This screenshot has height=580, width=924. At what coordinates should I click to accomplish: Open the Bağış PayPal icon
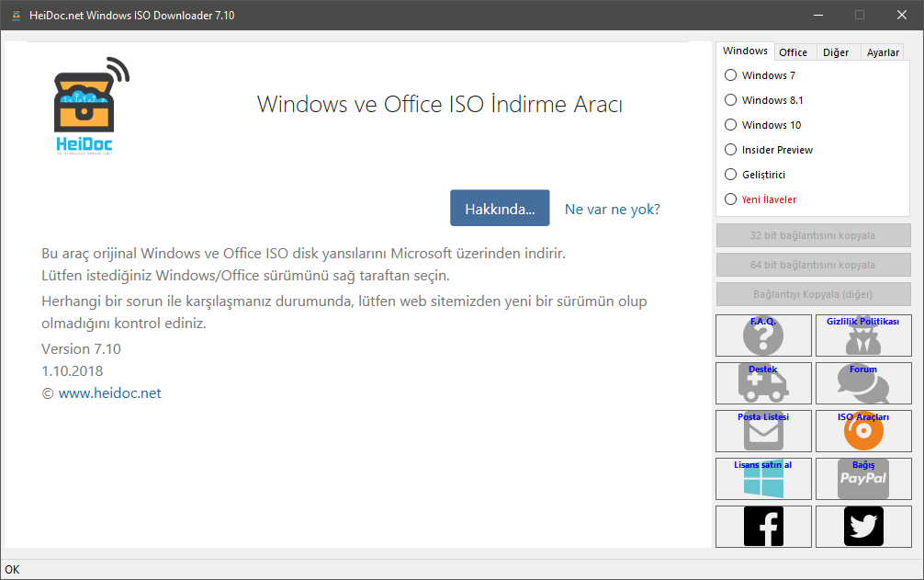pos(863,479)
